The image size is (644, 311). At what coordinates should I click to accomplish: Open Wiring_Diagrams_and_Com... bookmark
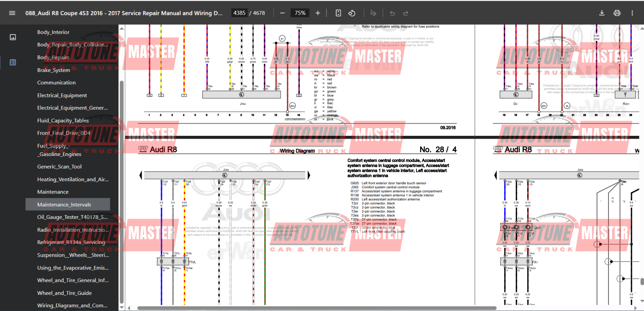pos(72,305)
